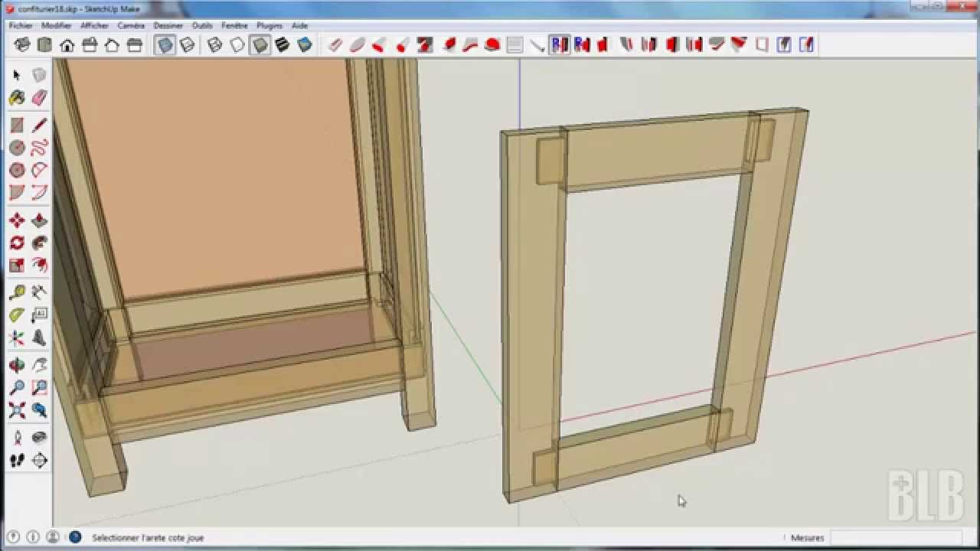Screen dimensions: 980x551
Task: Activate the Move tool
Action: (x=17, y=220)
